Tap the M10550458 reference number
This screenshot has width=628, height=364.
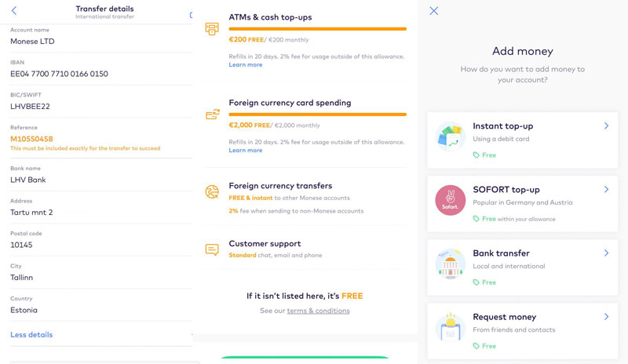tap(31, 139)
